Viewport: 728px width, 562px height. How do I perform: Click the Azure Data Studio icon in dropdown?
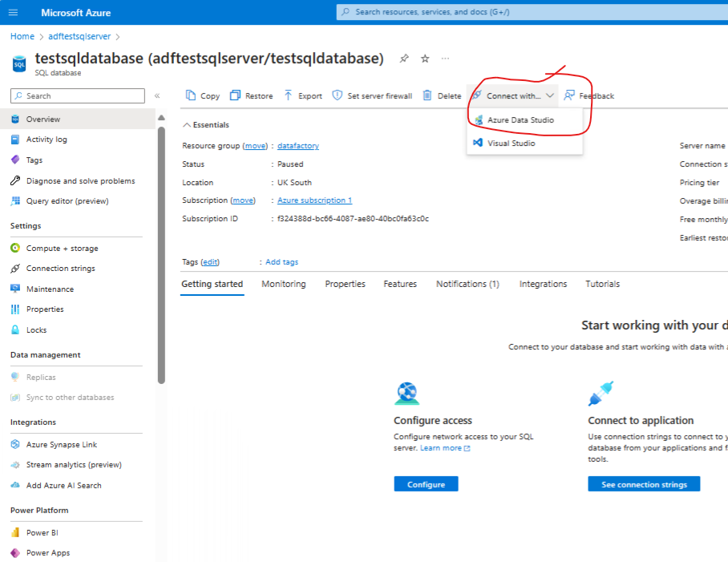479,120
